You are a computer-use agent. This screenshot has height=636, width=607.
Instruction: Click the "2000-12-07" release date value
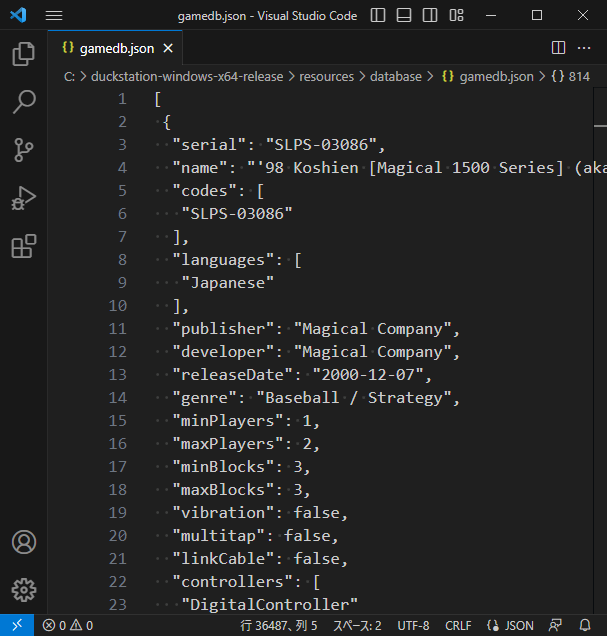[x=368, y=375]
